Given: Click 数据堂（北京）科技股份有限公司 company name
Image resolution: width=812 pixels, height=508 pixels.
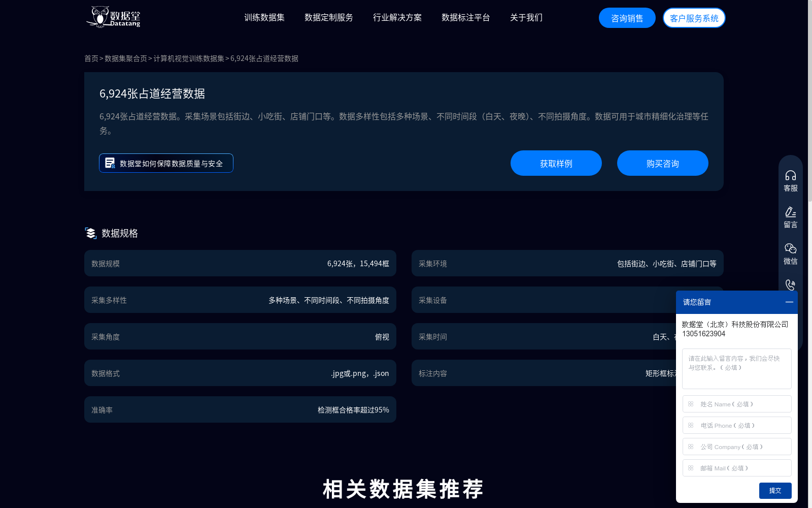Looking at the screenshot, I should point(735,324).
